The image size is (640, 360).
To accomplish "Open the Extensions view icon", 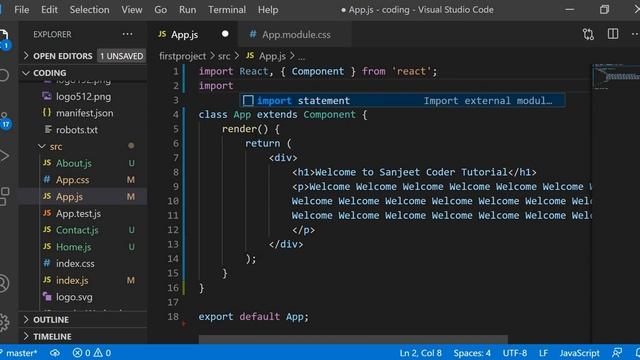I will 4,196.
